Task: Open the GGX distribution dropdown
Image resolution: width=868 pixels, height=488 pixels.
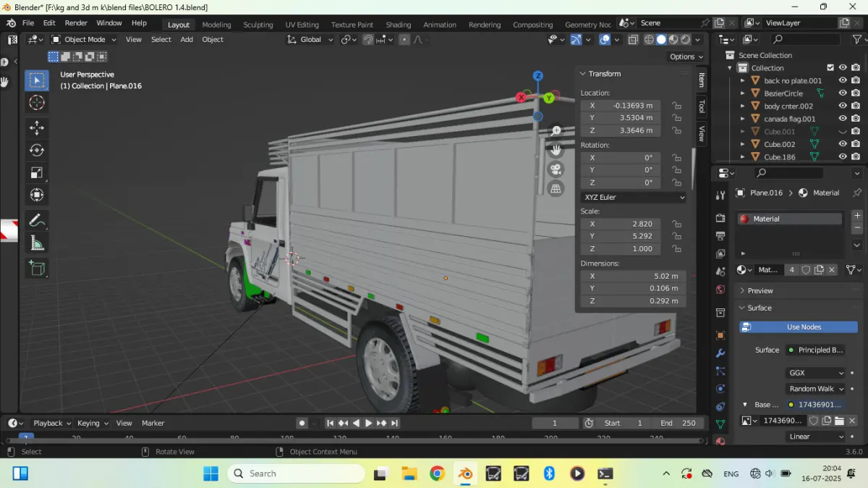Action: click(x=816, y=373)
